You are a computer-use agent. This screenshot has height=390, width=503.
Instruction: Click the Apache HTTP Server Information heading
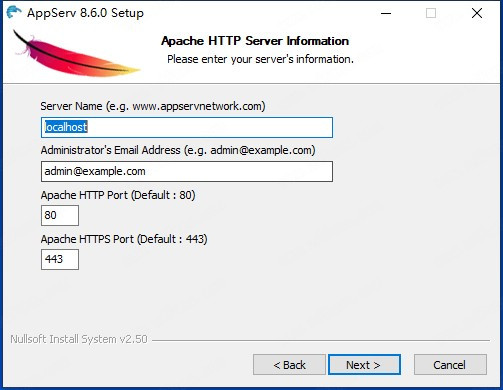pyautogui.click(x=255, y=41)
